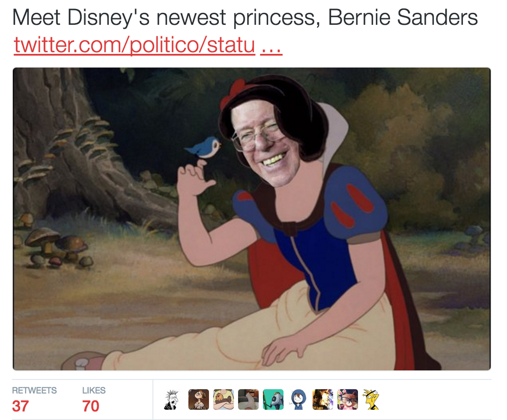Select the yellow cartoon character avatar
Screen dimensions: 507x420
(x=371, y=400)
